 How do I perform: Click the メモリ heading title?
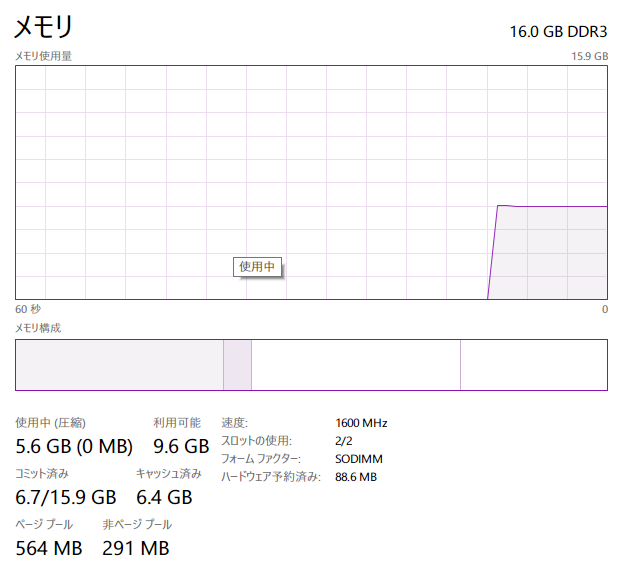click(x=43, y=27)
